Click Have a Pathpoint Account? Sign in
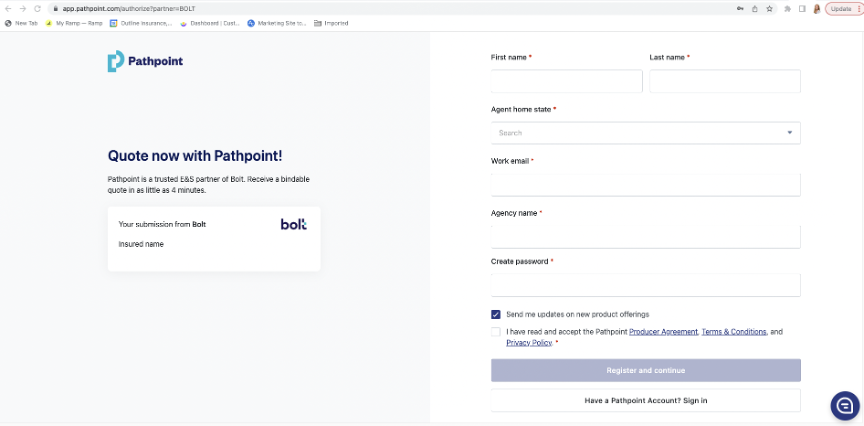The width and height of the screenshot is (864, 426). (x=645, y=400)
